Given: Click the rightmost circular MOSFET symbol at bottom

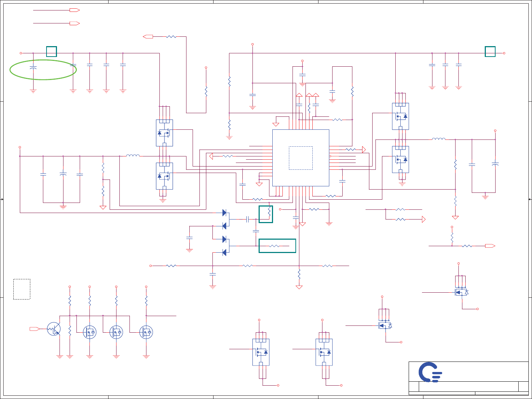Looking at the screenshot, I should tap(146, 332).
